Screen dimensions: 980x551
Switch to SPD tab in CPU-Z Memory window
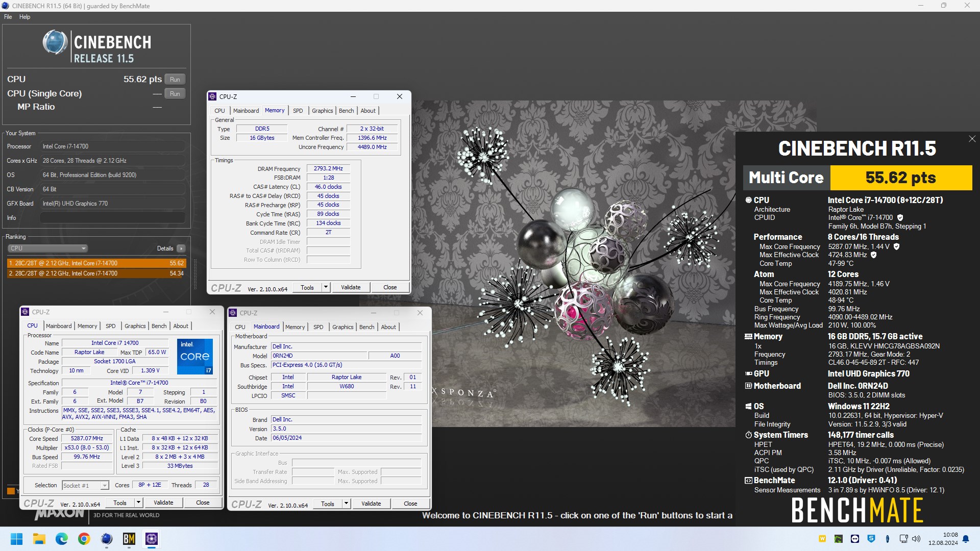(x=298, y=111)
